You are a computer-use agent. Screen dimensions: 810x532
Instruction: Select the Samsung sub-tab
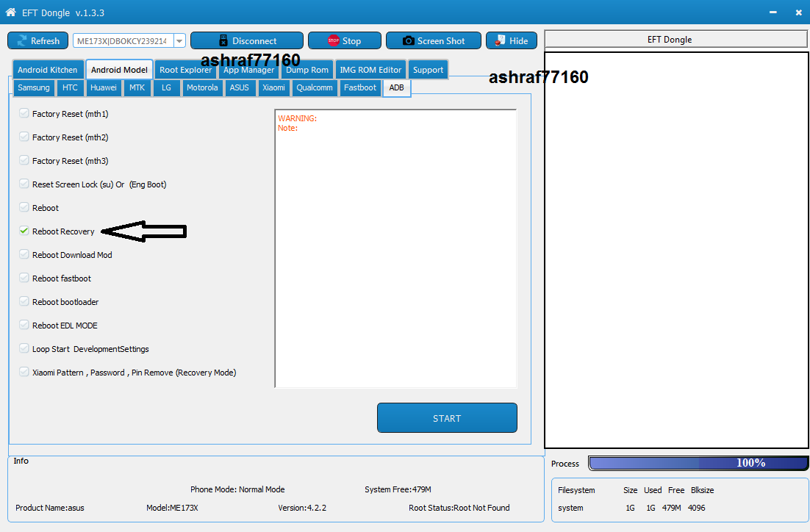click(x=34, y=87)
